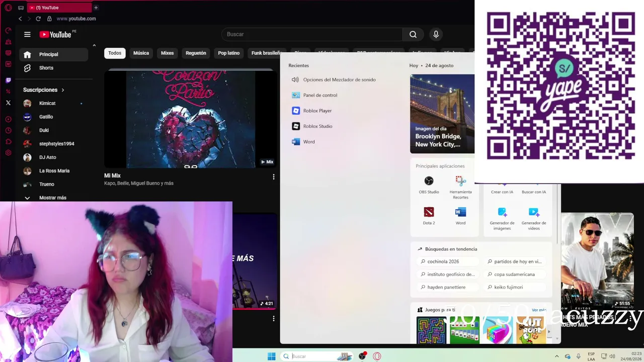Search trending partidos de hoy
The height and width of the screenshot is (362, 644).
[x=515, y=261]
